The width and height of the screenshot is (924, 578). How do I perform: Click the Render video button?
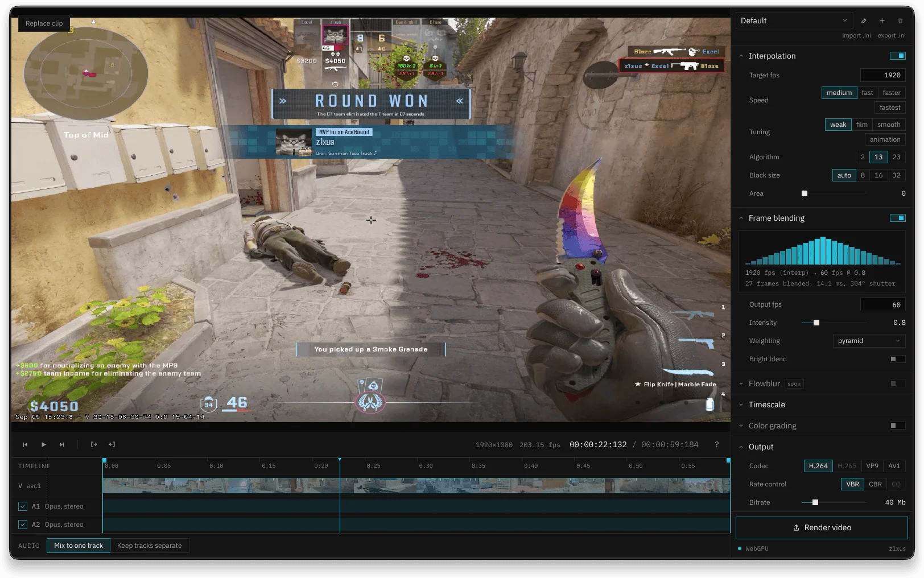(x=822, y=527)
